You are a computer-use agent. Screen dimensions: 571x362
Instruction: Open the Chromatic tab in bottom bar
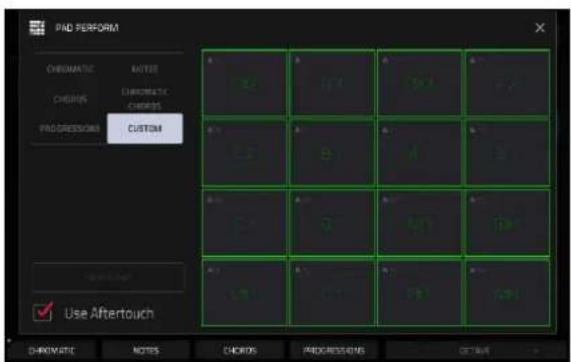[x=51, y=351]
